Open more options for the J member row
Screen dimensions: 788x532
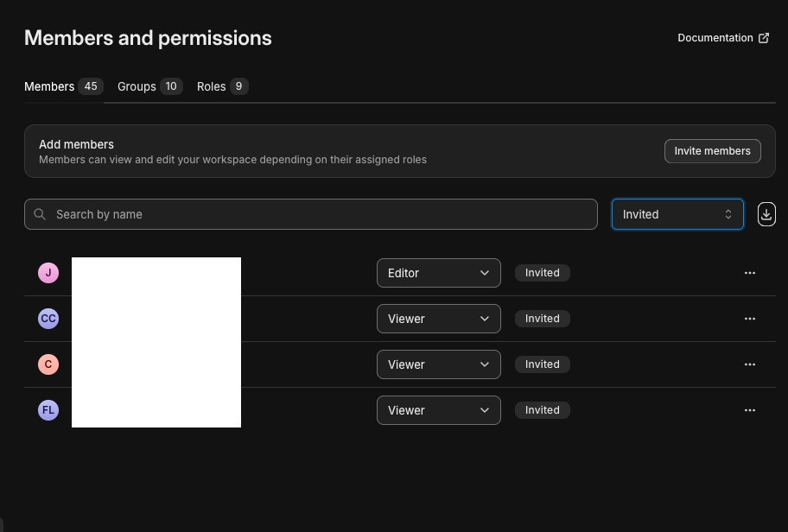pos(749,273)
